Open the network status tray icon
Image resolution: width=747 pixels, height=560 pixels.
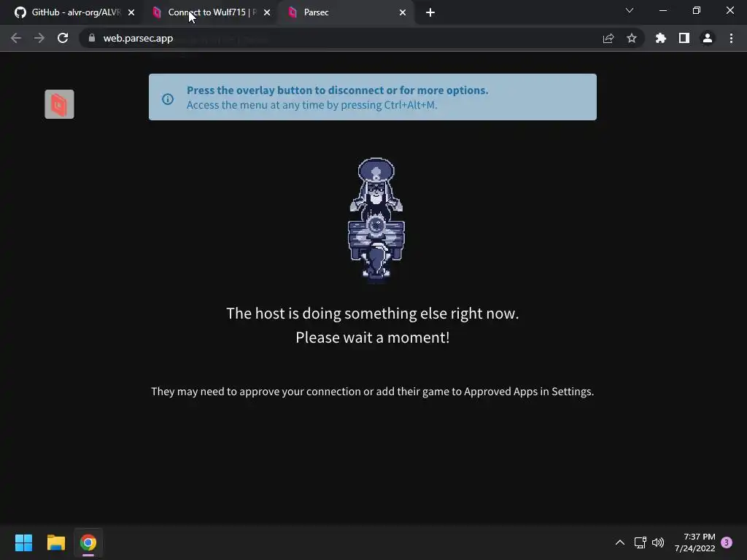coord(640,542)
